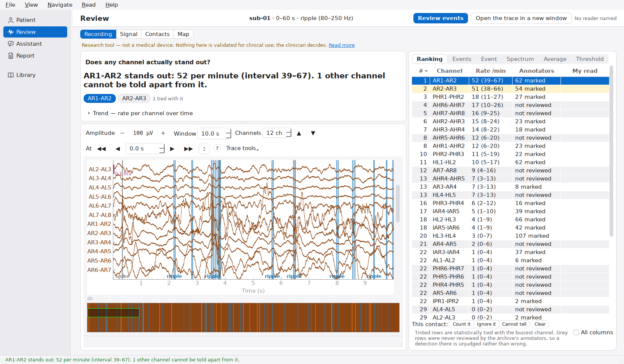
Task: Open the Patient section in the sidebar
Action: (35, 20)
